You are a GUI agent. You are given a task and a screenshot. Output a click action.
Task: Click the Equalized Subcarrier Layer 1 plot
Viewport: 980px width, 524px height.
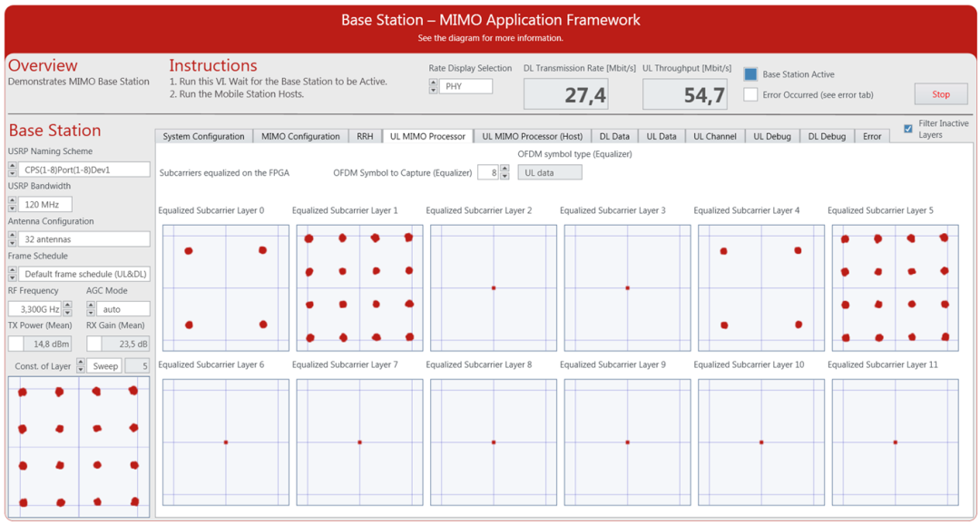359,288
